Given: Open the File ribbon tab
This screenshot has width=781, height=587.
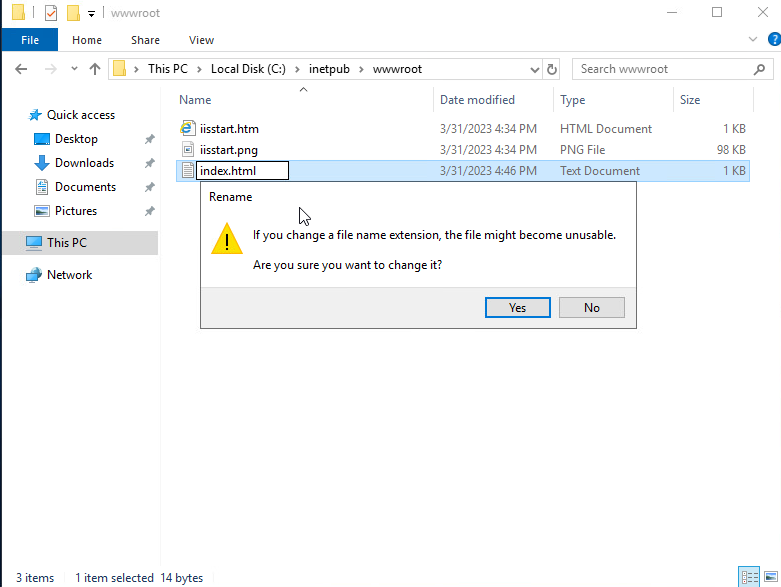Looking at the screenshot, I should click(x=30, y=40).
